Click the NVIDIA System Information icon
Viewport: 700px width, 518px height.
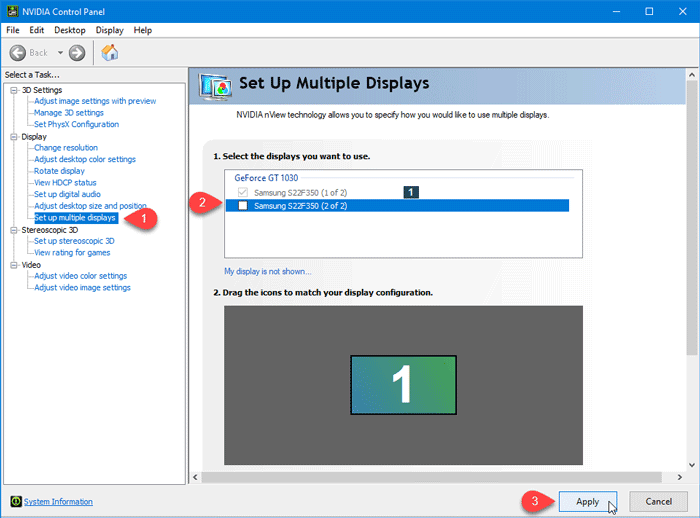click(x=16, y=501)
